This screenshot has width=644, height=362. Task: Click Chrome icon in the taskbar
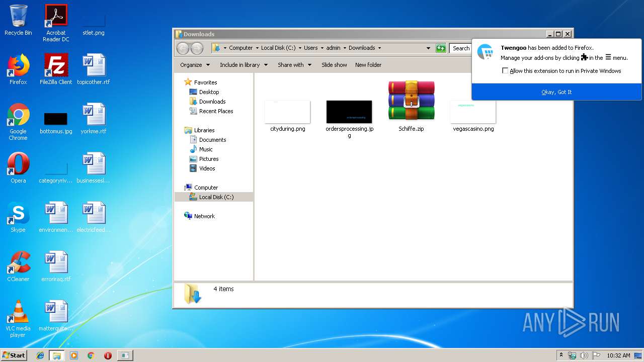[x=91, y=355]
